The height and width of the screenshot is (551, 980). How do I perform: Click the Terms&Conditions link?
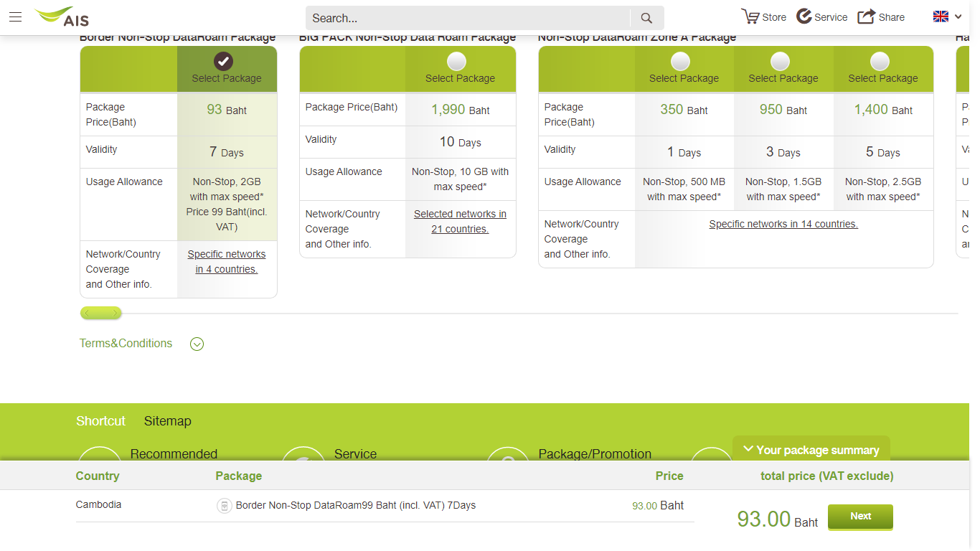[126, 343]
